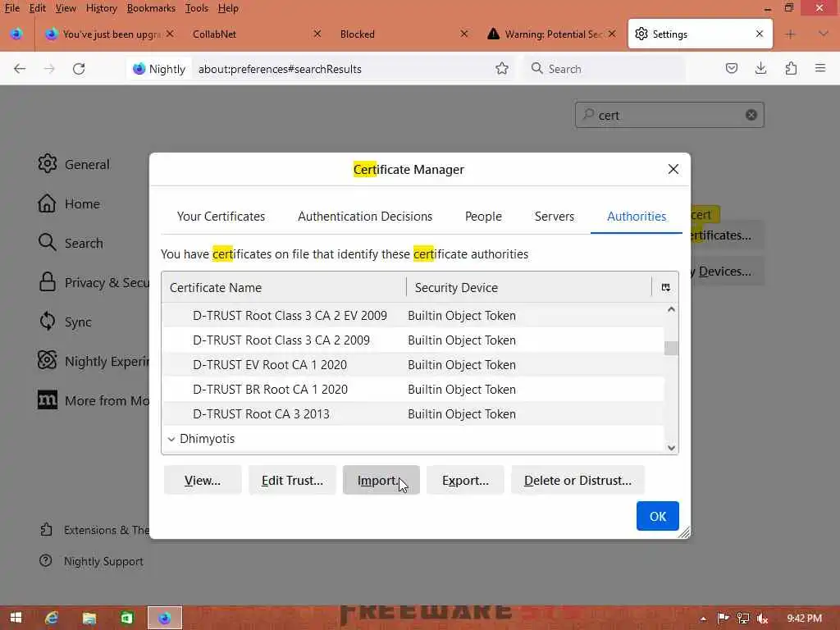Viewport: 840px width, 630px height.
Task: Select the Authorities tab
Action: (x=637, y=217)
